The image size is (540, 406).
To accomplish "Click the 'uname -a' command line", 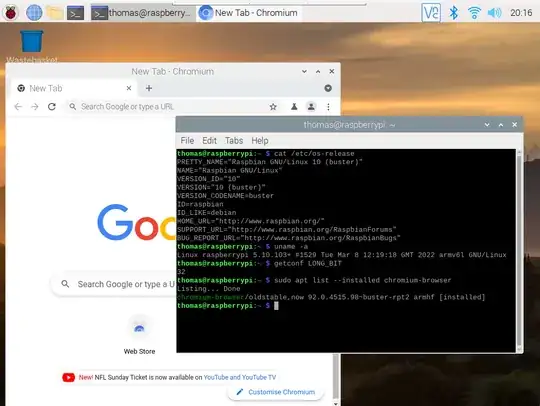I will click(x=242, y=247).
